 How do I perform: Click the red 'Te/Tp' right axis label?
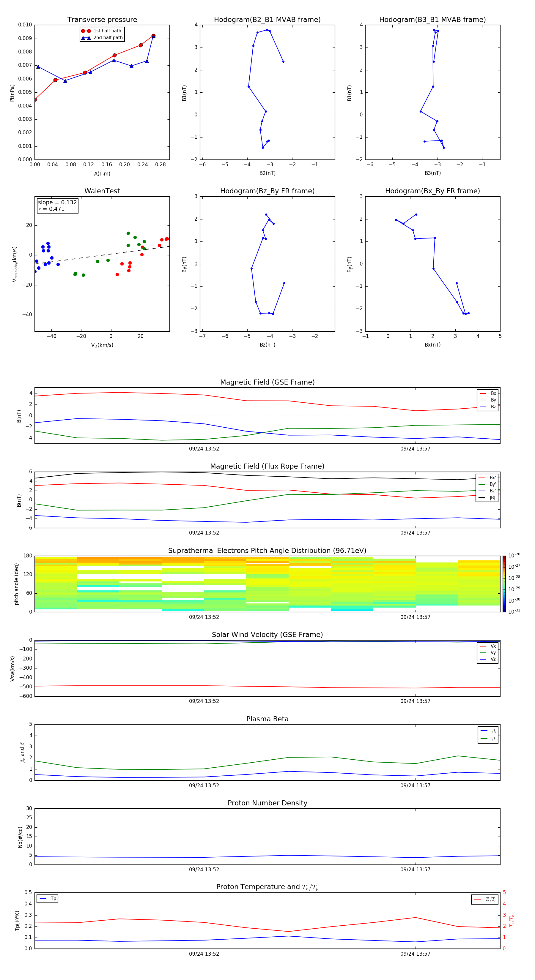point(512,921)
